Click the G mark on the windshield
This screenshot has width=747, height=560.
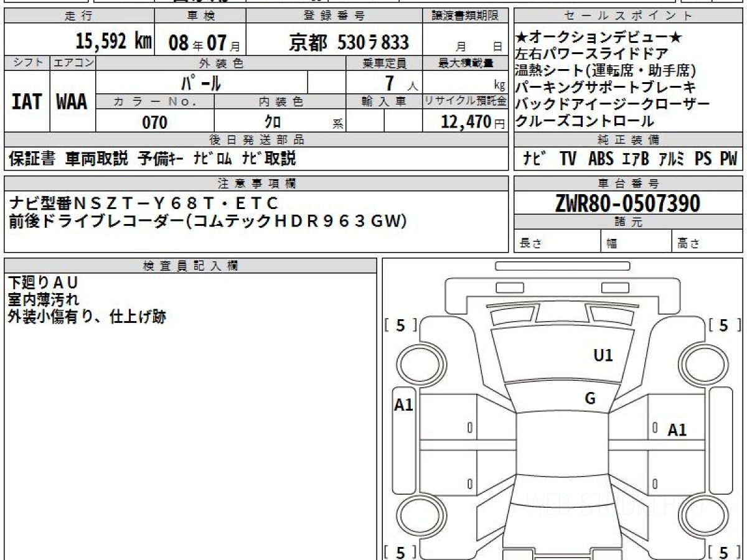point(590,399)
